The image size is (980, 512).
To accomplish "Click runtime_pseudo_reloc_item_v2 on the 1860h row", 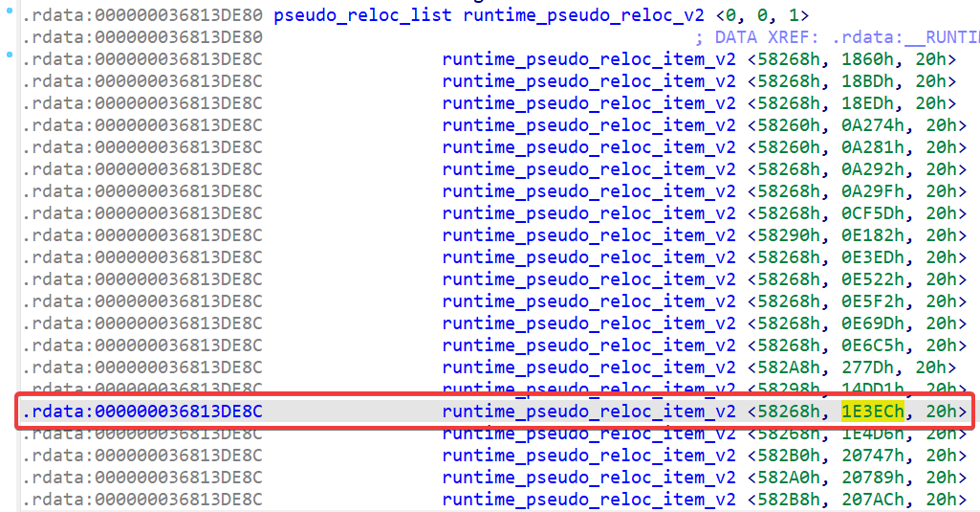I will coord(589,59).
